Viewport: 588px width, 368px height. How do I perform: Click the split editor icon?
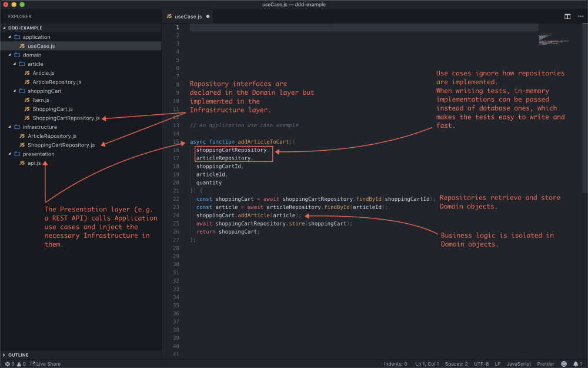point(567,16)
